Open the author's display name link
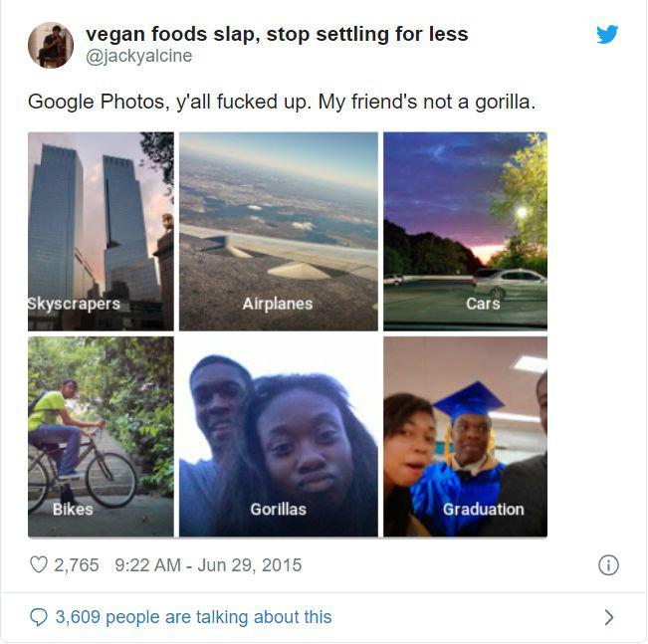 tap(277, 34)
